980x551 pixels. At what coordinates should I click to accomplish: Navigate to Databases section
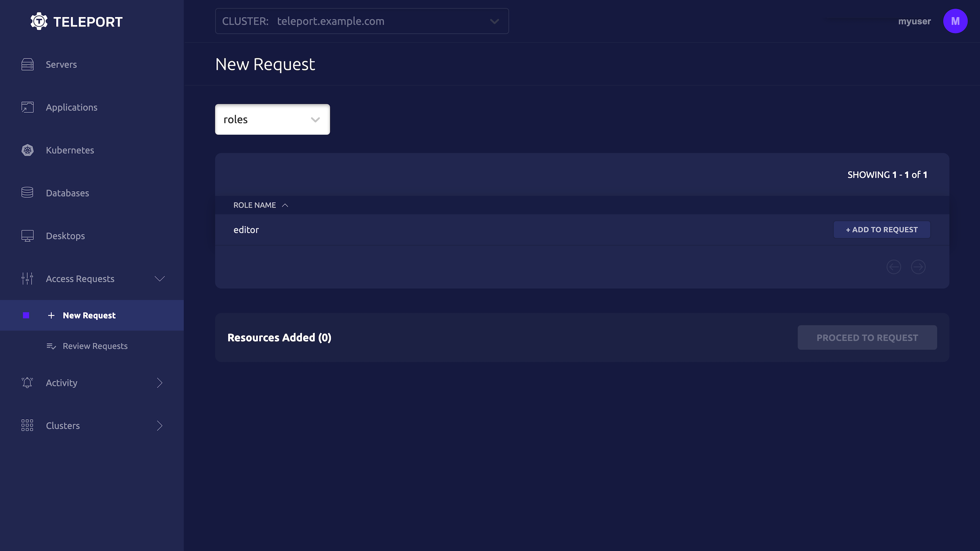pos(67,193)
